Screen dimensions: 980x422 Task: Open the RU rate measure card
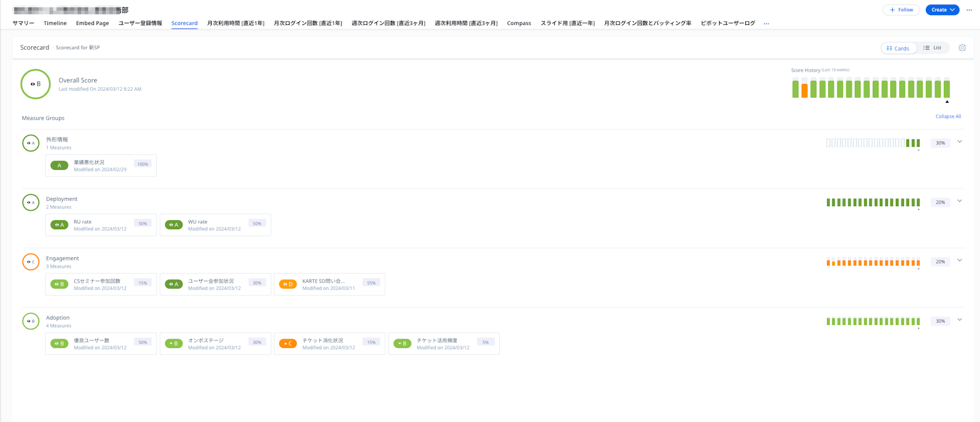[x=101, y=225]
